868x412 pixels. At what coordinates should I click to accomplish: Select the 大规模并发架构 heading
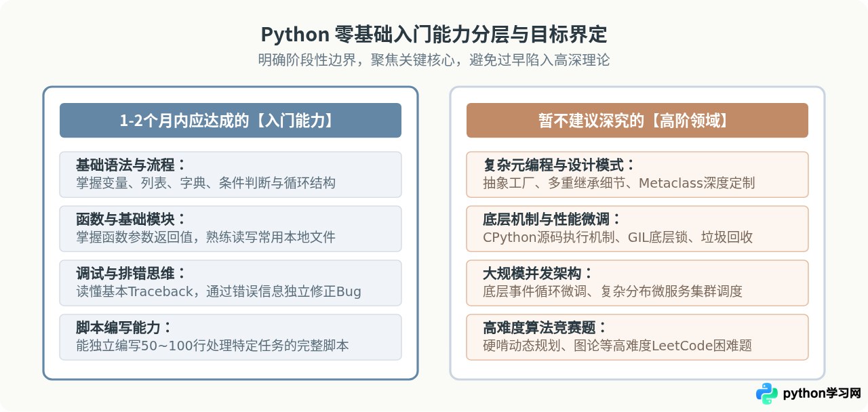point(538,274)
